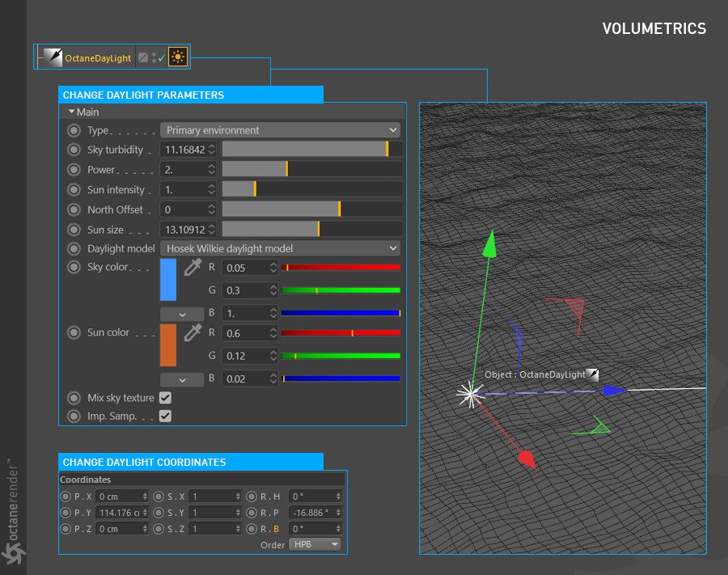This screenshot has width=728, height=575.
Task: Open the Daylight model dropdown
Action: point(281,248)
